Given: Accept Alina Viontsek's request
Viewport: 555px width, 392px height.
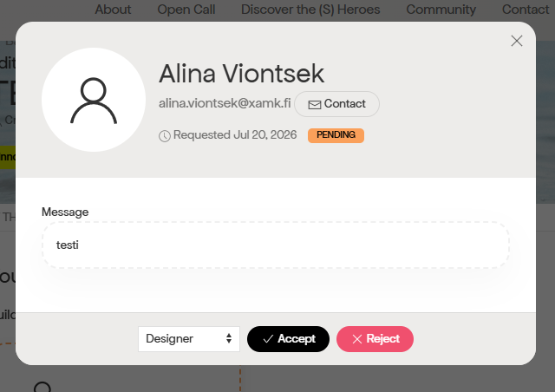Looking at the screenshot, I should pos(288,339).
